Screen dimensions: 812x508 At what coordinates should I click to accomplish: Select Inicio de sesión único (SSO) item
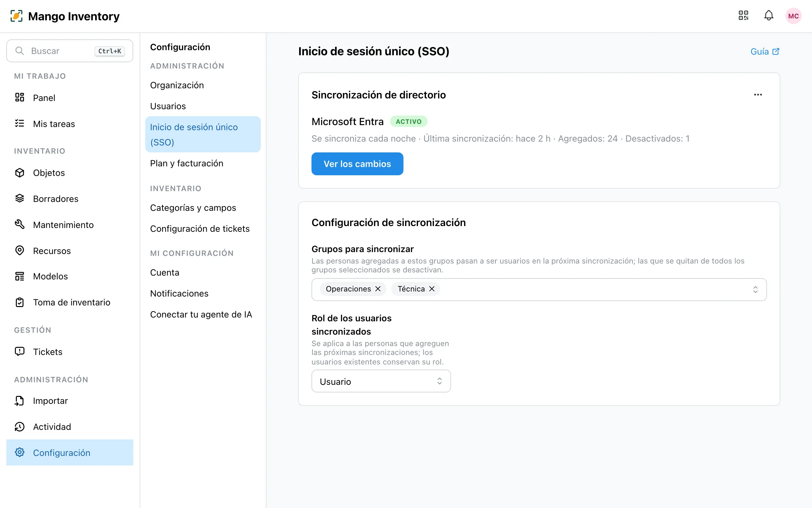click(203, 134)
